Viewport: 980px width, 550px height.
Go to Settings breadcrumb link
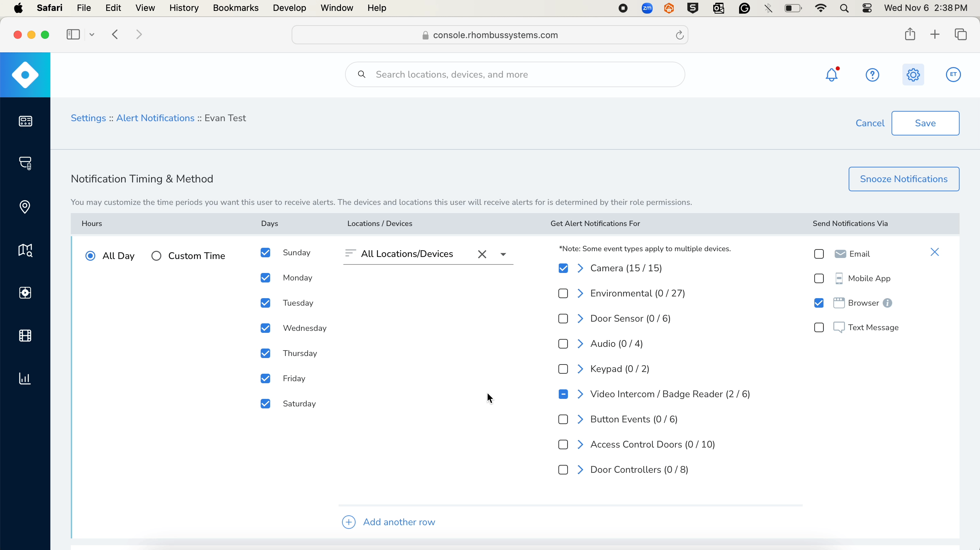88,118
